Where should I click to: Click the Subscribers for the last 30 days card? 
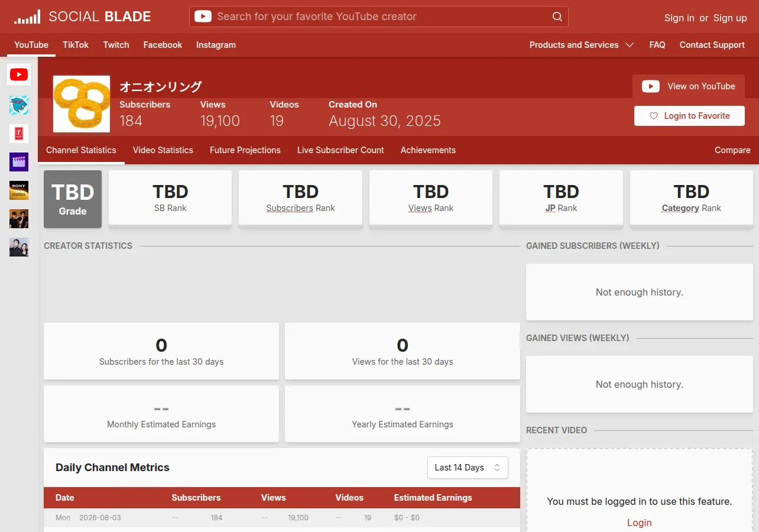[x=161, y=351]
